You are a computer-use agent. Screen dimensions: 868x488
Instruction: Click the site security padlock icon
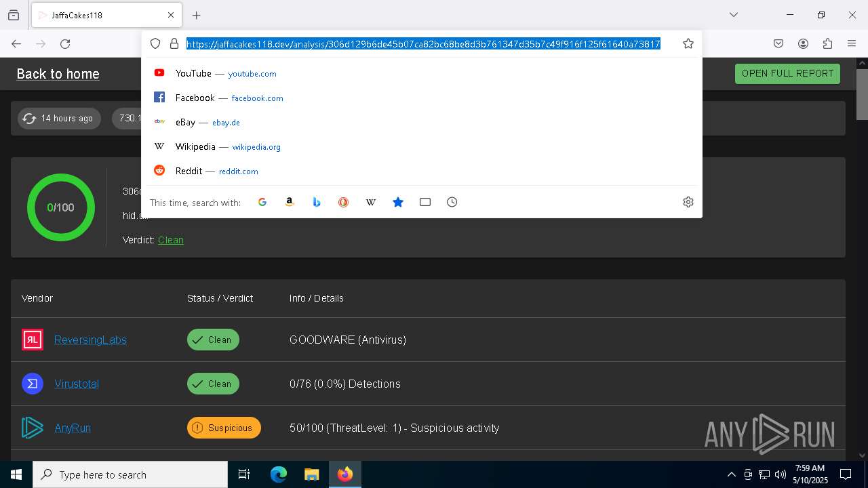point(174,43)
